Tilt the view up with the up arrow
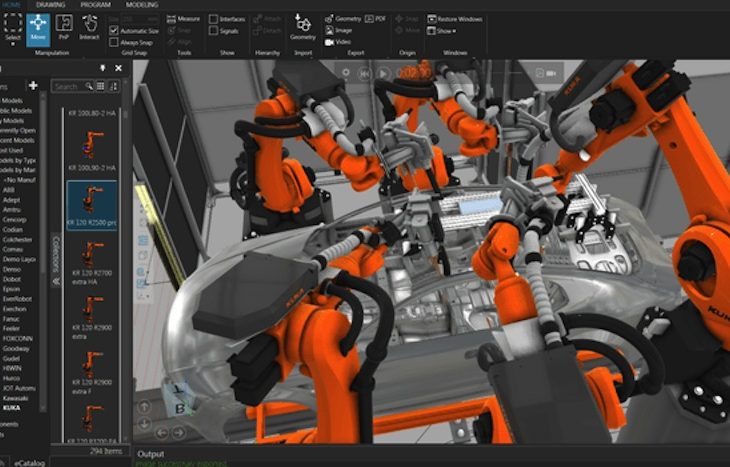 [144, 406]
